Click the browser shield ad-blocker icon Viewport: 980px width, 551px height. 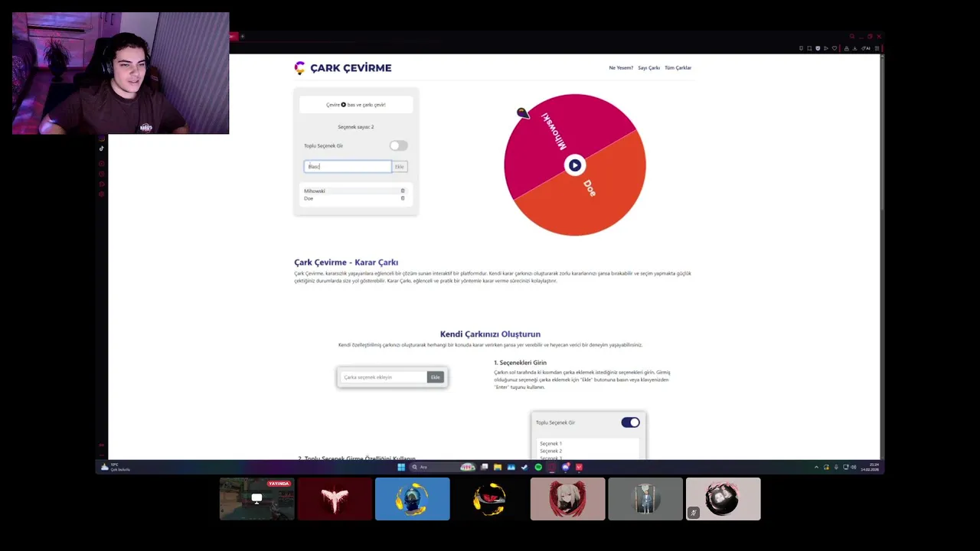tap(818, 48)
